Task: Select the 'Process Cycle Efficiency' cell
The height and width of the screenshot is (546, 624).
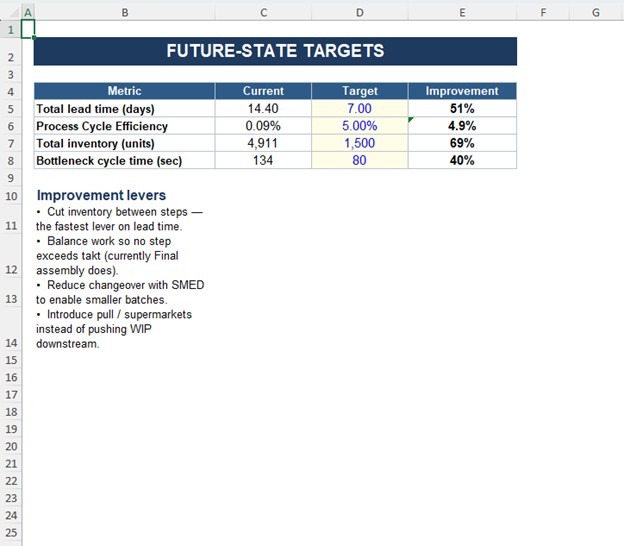Action: tap(125, 126)
